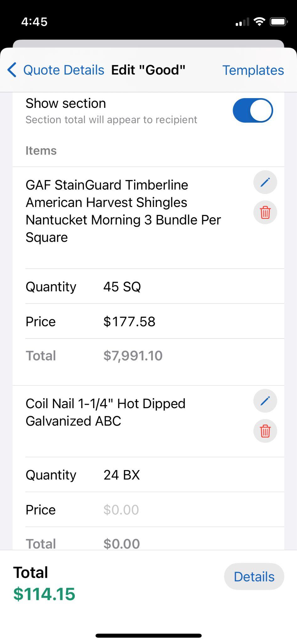
Task: Tap the back chevron arrow
Action: [12, 70]
